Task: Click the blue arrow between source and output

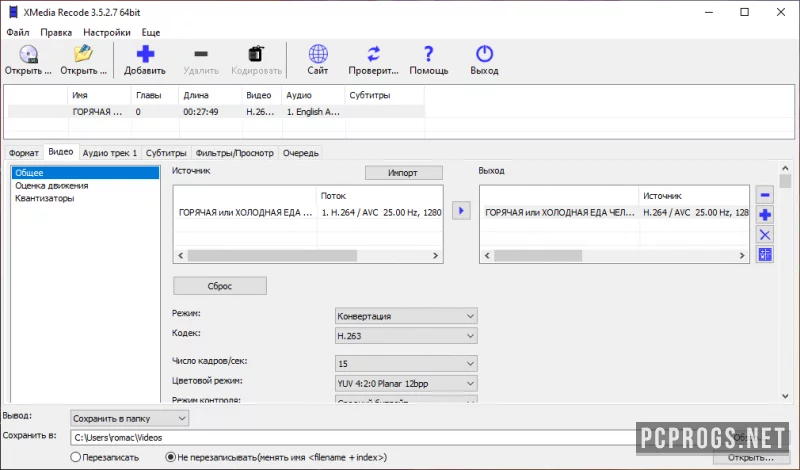Action: click(461, 211)
